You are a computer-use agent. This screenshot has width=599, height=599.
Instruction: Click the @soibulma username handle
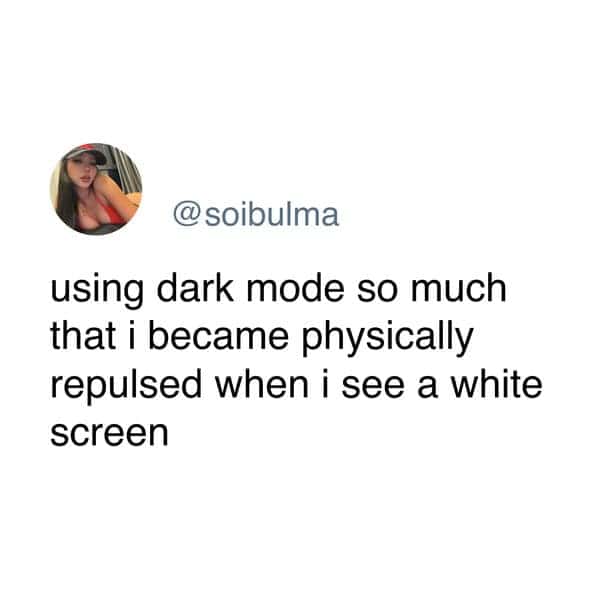click(x=256, y=215)
